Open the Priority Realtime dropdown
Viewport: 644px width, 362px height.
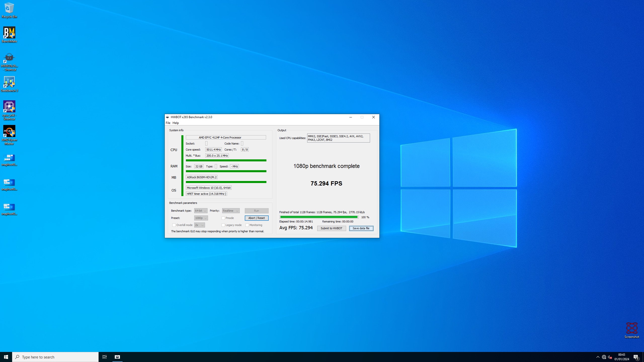coord(231,211)
